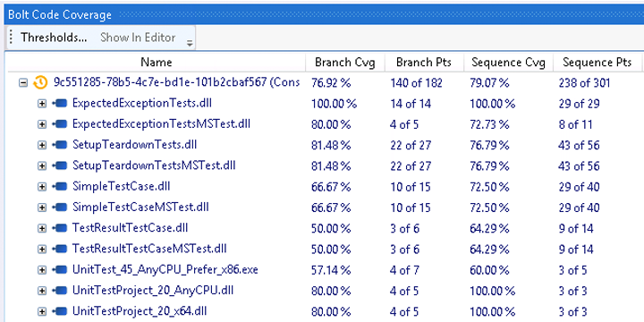Click the 29 of 29 sequence points cell

coord(579,104)
